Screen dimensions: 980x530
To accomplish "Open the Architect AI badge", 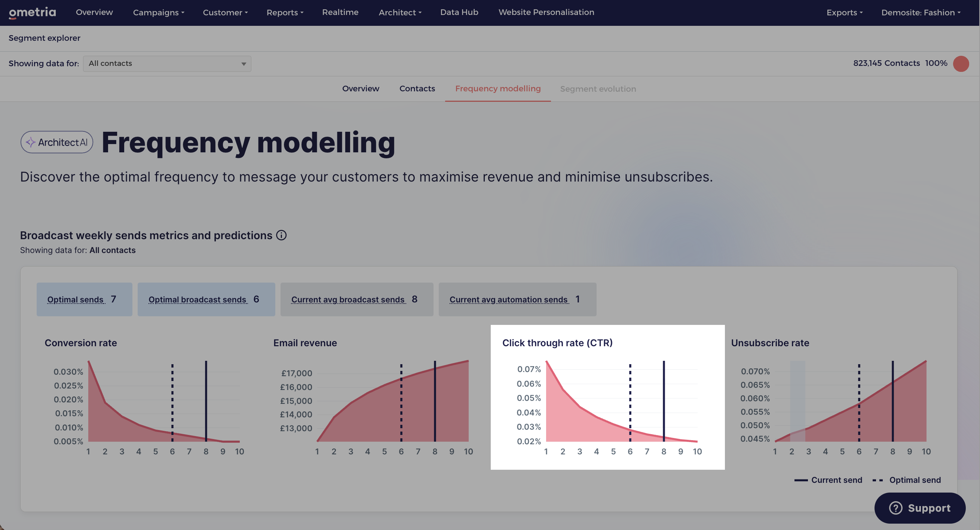I will tap(57, 142).
